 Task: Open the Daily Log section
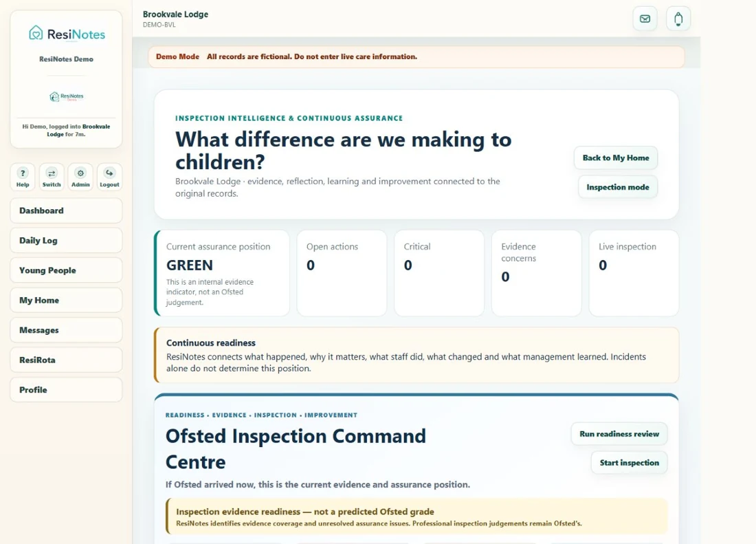[66, 241]
